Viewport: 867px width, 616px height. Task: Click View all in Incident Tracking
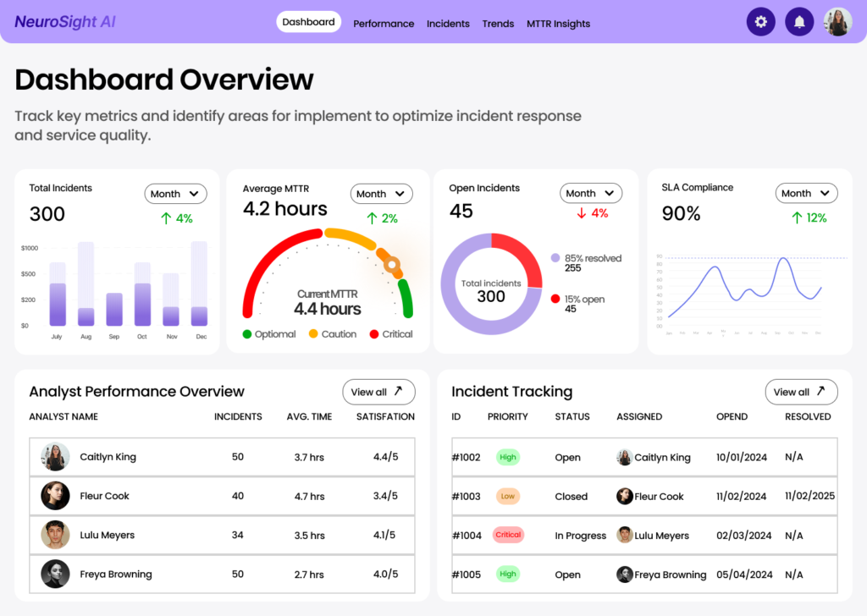click(x=800, y=392)
